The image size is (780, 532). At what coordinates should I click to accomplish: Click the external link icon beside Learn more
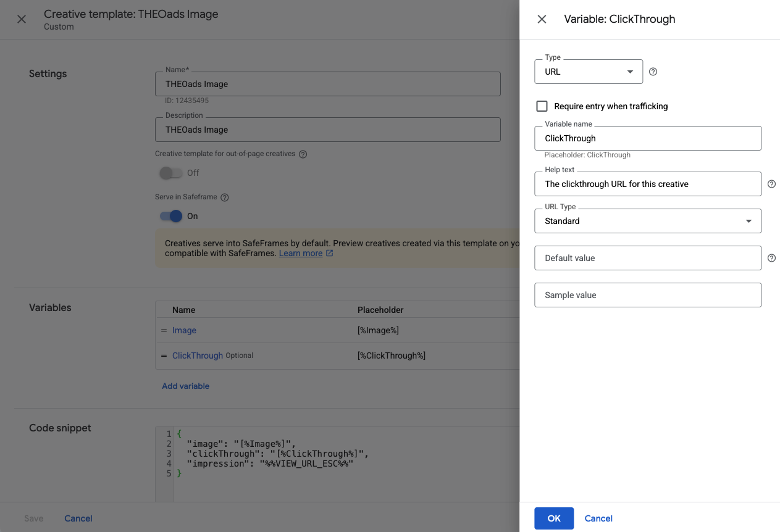(329, 252)
